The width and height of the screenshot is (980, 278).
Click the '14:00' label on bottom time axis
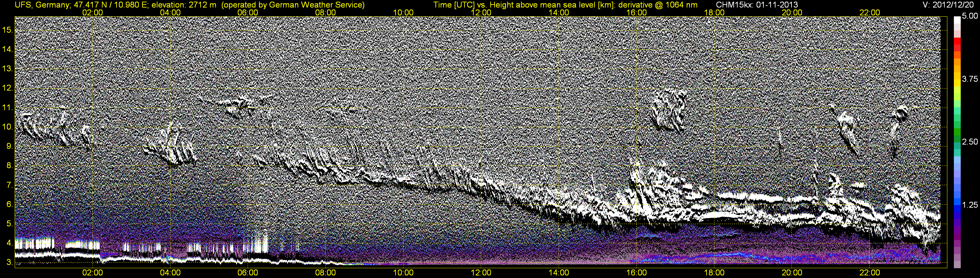tap(559, 273)
